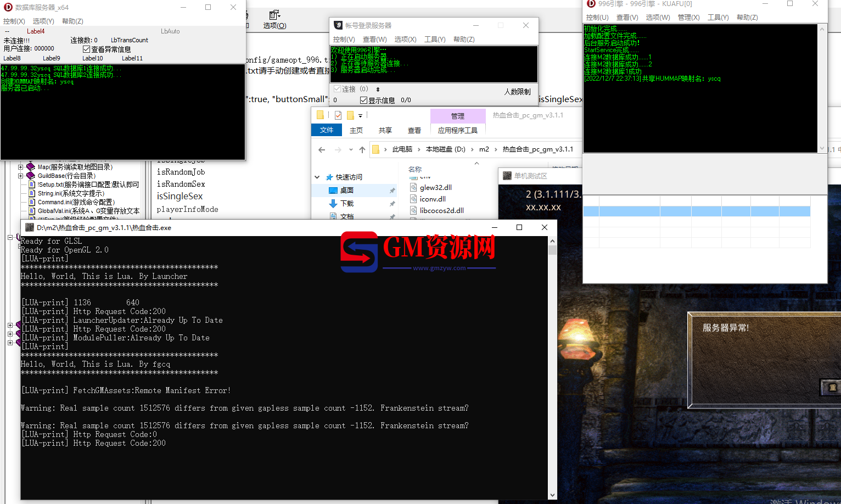Expand the Map tree node
Screen dimensions: 841x504
coord(21,167)
